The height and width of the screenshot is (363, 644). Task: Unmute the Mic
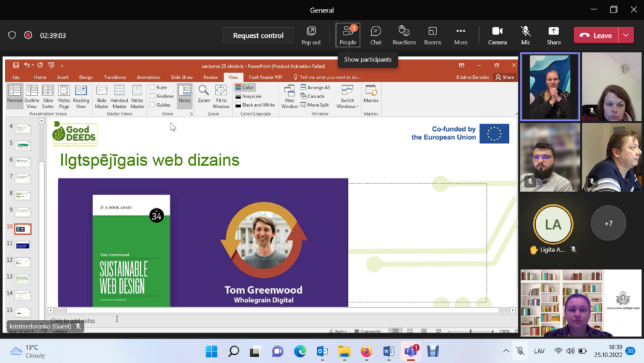click(525, 35)
